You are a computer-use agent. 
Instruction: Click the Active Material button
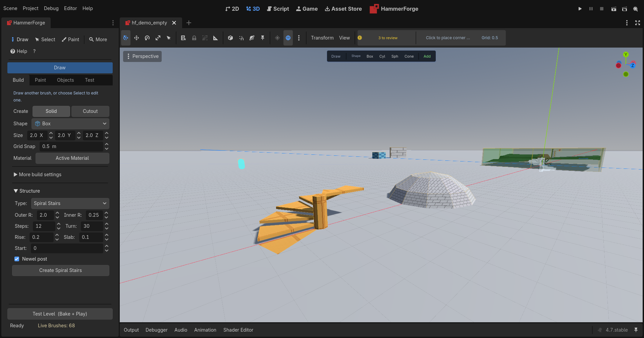pos(72,158)
